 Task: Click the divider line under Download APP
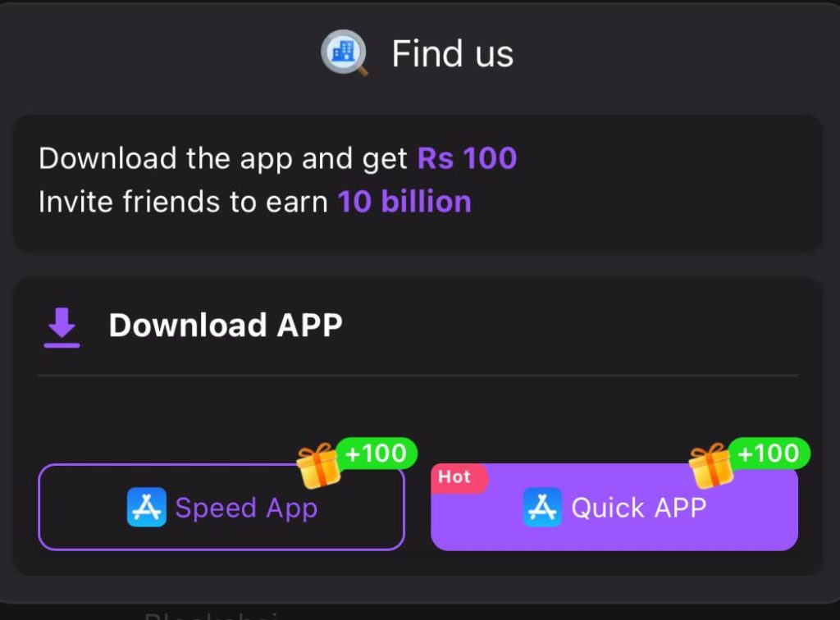(418, 376)
